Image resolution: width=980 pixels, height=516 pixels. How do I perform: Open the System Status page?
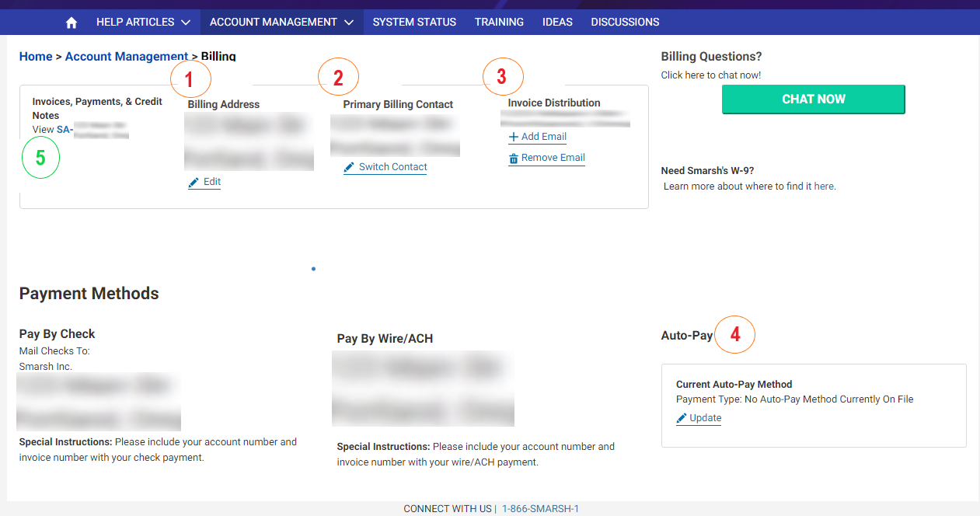(414, 22)
